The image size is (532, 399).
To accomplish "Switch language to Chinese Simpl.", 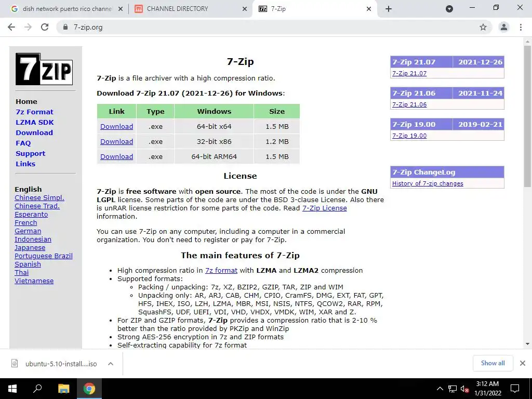I will coord(39,198).
